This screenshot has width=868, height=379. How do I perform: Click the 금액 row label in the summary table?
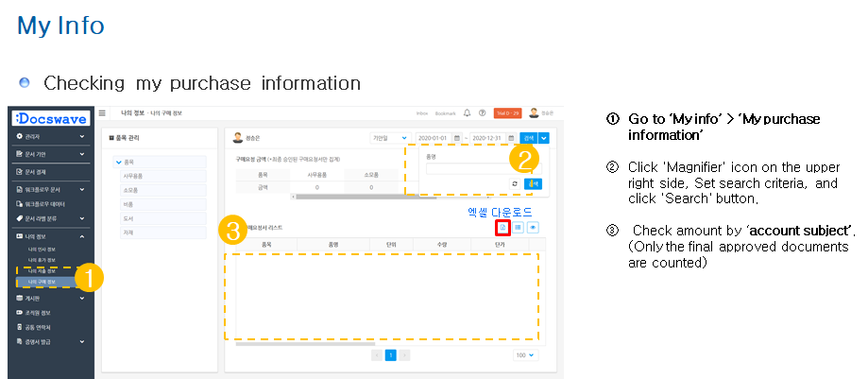(x=263, y=188)
